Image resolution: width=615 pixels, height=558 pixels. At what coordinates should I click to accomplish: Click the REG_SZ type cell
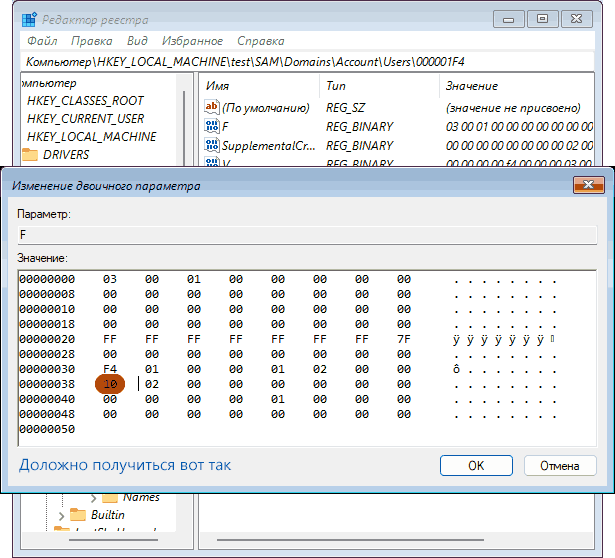click(346, 107)
